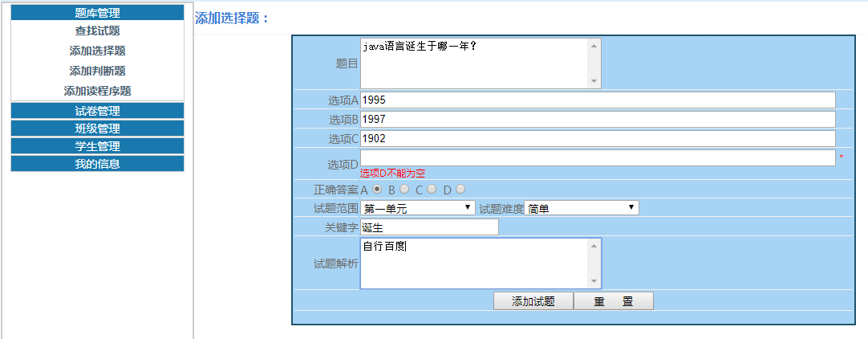Expand the 试卷管理 section
Viewport: 868px width, 339px height.
click(x=97, y=111)
